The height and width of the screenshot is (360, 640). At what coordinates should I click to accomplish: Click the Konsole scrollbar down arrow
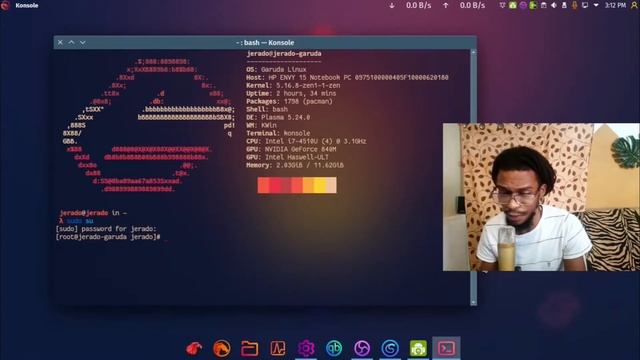coord(473,302)
